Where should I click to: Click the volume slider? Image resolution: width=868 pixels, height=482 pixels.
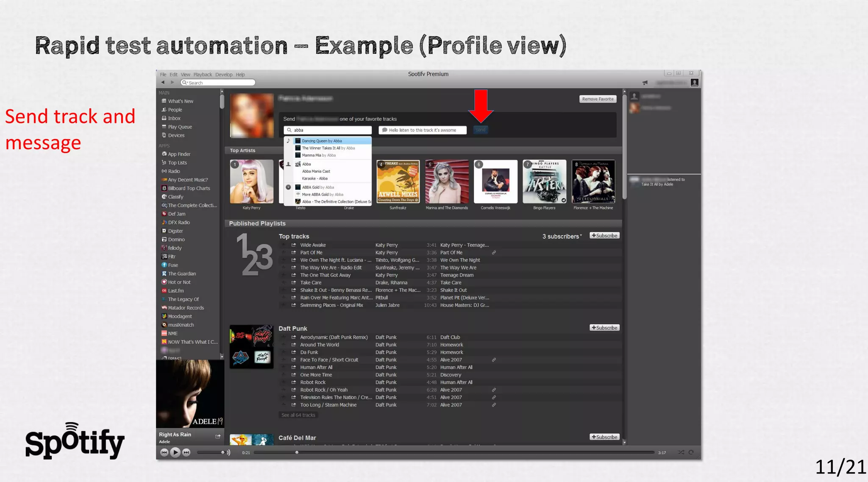(211, 452)
